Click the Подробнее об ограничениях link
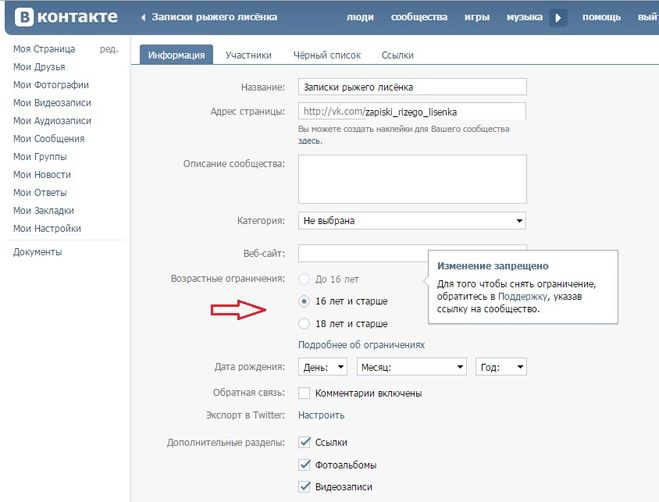The image size is (659, 502). (x=361, y=345)
